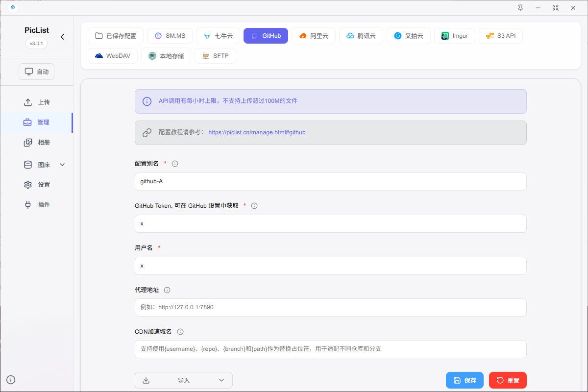Open the about info icon at sidebar bottom

click(x=11, y=379)
